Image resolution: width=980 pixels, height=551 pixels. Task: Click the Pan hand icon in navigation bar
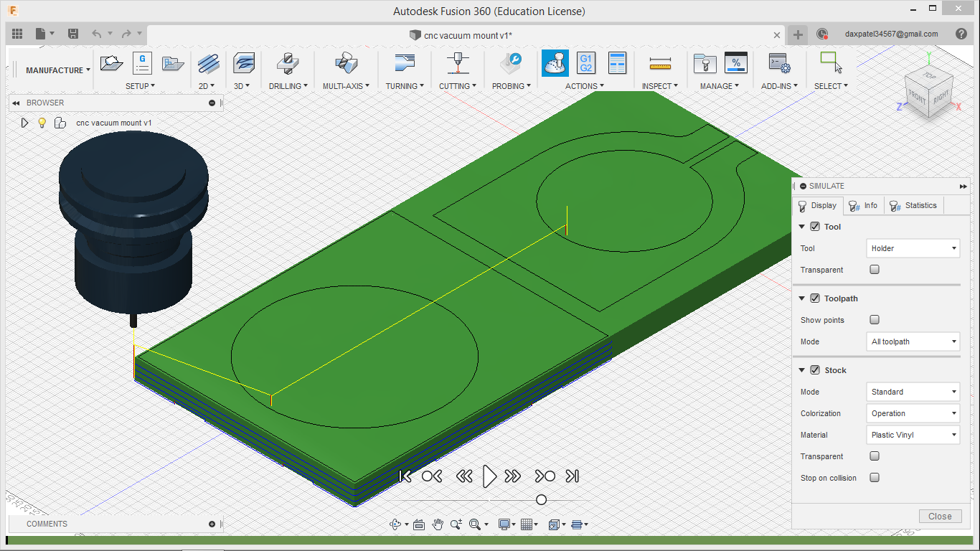[438, 524]
